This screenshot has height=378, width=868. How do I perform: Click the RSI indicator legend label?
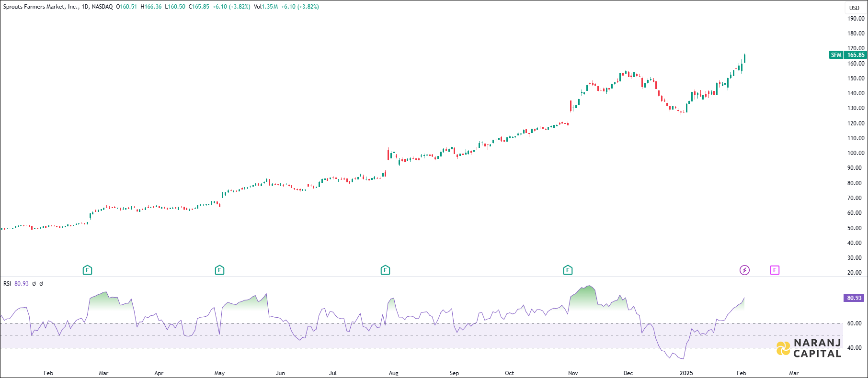click(7, 284)
